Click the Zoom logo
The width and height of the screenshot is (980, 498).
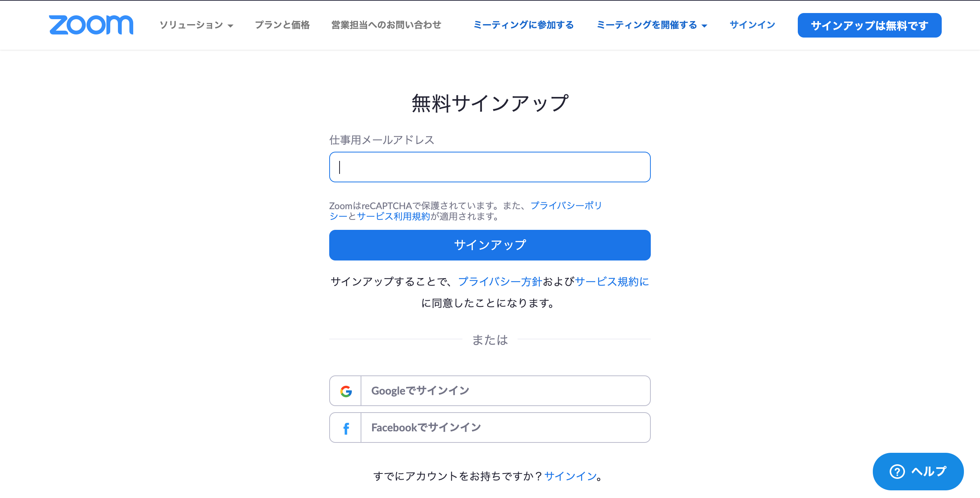[91, 25]
